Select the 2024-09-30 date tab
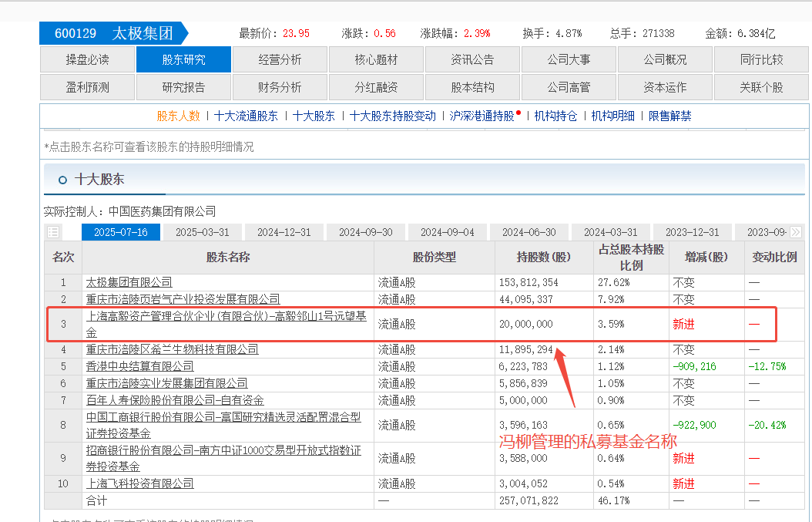Viewport: 812px width, 522px height. click(366, 232)
